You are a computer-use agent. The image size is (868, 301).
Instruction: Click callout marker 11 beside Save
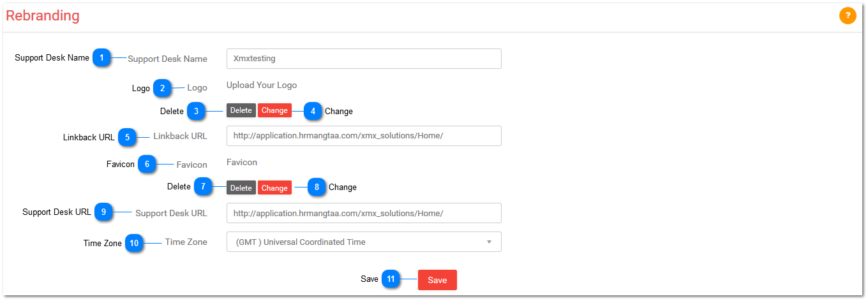[391, 279]
